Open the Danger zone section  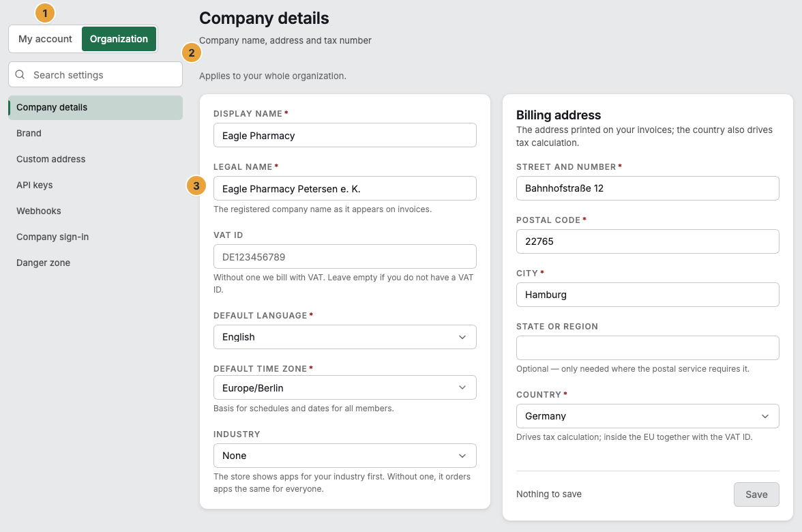95,263
